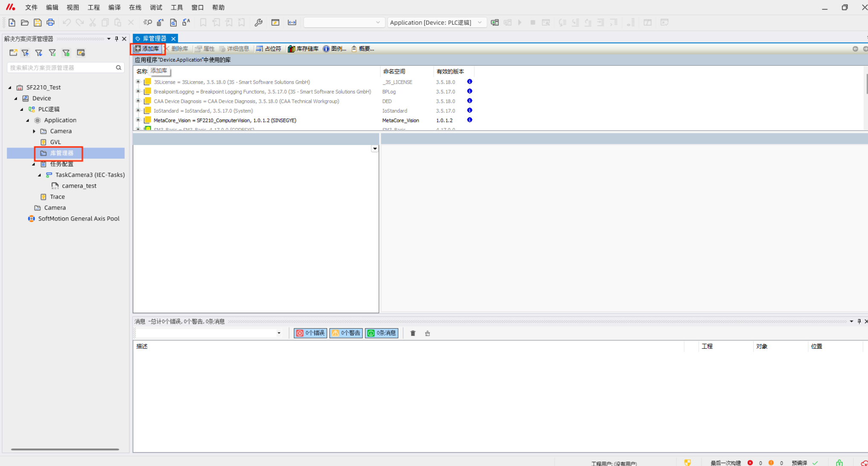Click info icon on MetaCore_Vision row
This screenshot has width=868, height=466.
(x=469, y=120)
